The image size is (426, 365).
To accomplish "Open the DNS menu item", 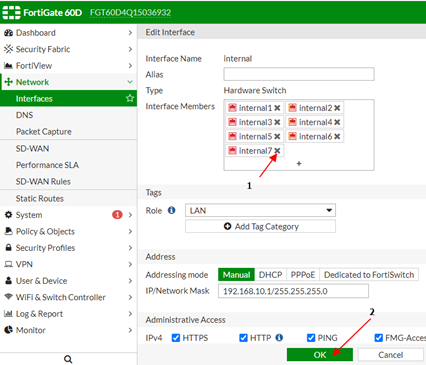I will (68, 115).
